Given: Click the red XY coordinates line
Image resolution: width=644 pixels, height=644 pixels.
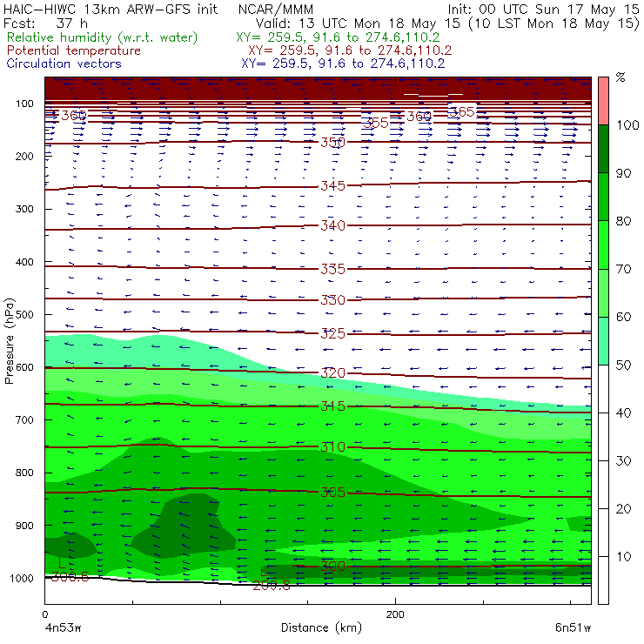Looking at the screenshot, I should click(350, 50).
